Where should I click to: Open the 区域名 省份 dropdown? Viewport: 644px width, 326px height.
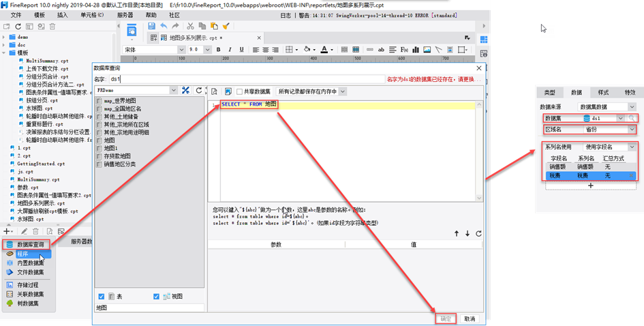pyautogui.click(x=632, y=129)
